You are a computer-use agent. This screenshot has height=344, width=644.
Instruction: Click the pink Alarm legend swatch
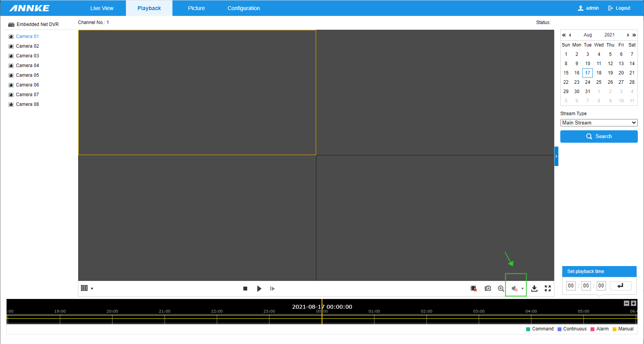(x=592, y=329)
